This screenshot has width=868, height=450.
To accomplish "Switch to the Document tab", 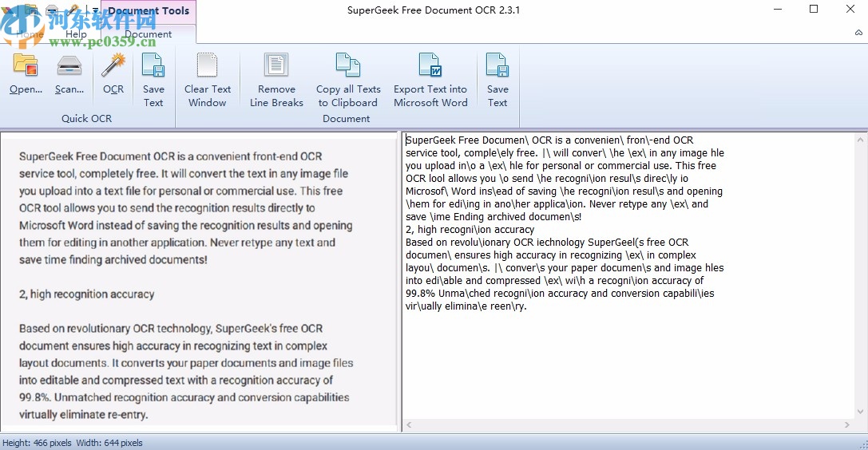I will 148,34.
